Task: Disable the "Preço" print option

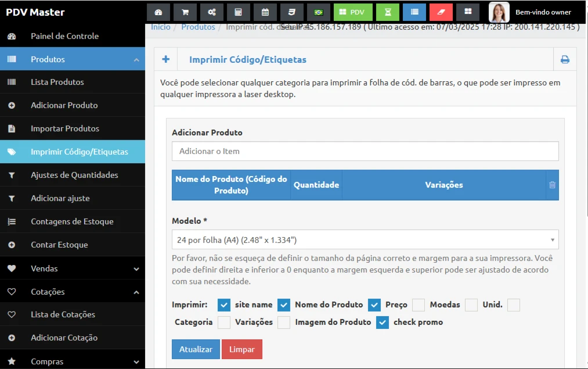Action: click(374, 305)
